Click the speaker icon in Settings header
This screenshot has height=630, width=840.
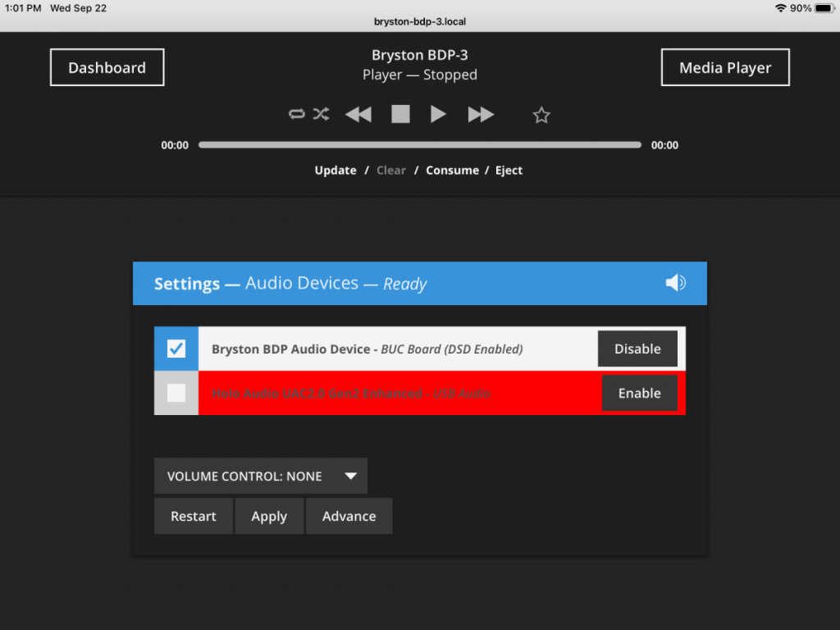pos(676,283)
